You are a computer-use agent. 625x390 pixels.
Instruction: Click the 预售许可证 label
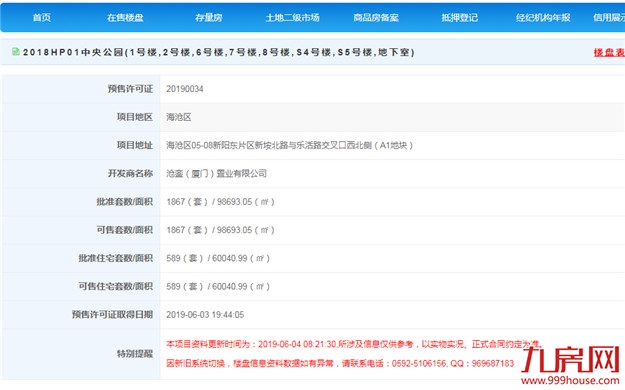click(x=130, y=89)
